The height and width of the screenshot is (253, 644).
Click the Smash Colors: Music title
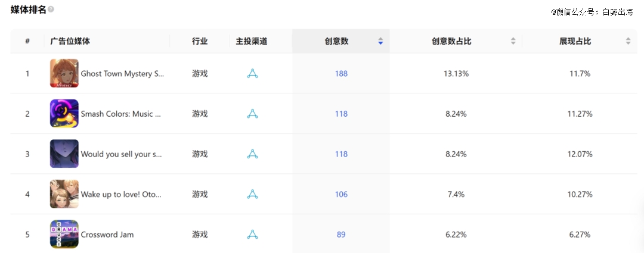(x=121, y=114)
